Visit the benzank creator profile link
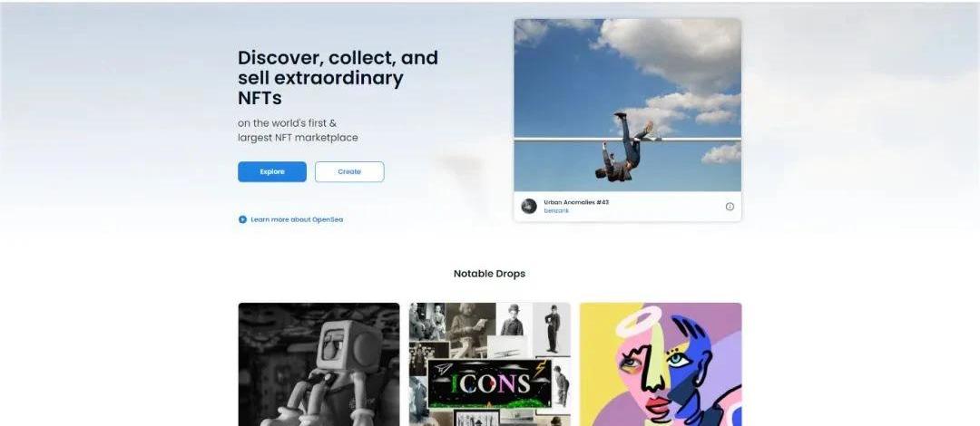The width and height of the screenshot is (980, 426). click(556, 211)
